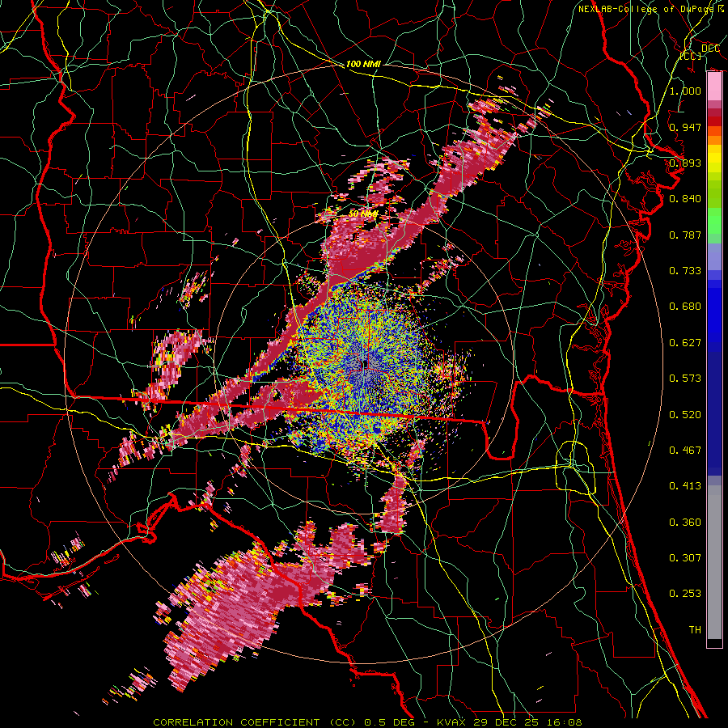Viewport: 728px width, 728px height.
Task: Select the 0.947 scale value
Action: tap(685, 127)
